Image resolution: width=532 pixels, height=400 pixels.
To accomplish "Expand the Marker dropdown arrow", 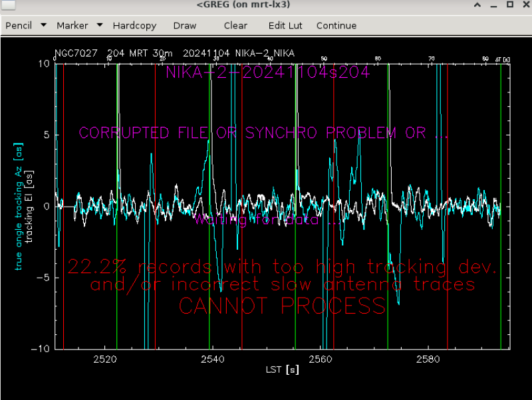I will pyautogui.click(x=99, y=25).
